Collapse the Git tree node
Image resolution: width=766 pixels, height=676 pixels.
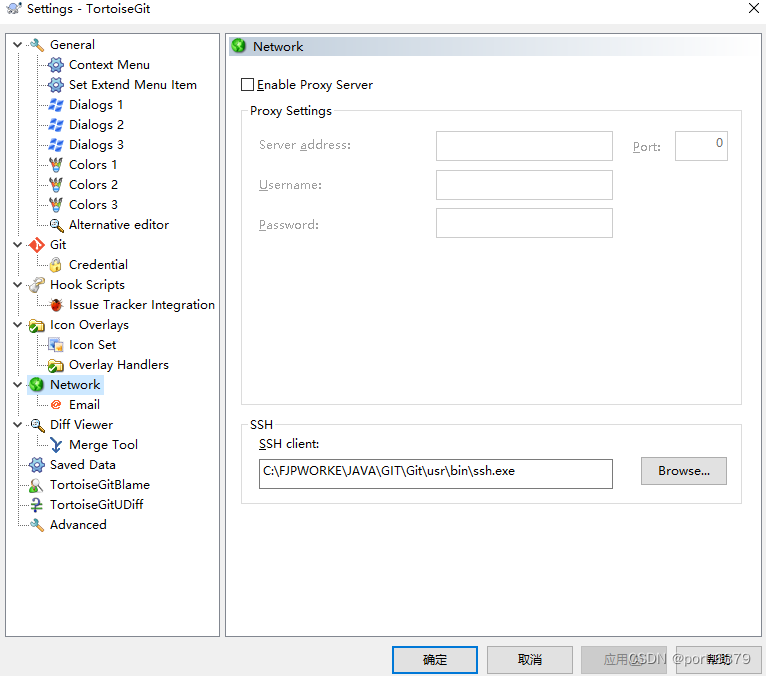(18, 245)
